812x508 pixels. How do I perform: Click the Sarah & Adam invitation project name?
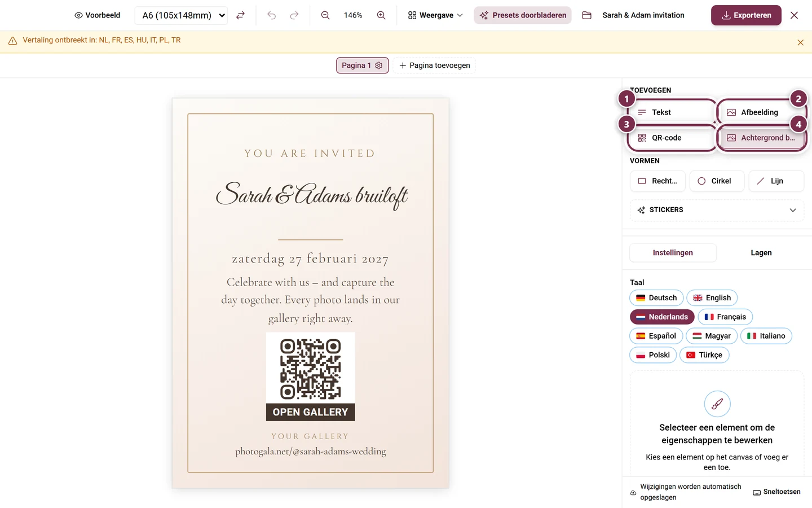pyautogui.click(x=643, y=15)
